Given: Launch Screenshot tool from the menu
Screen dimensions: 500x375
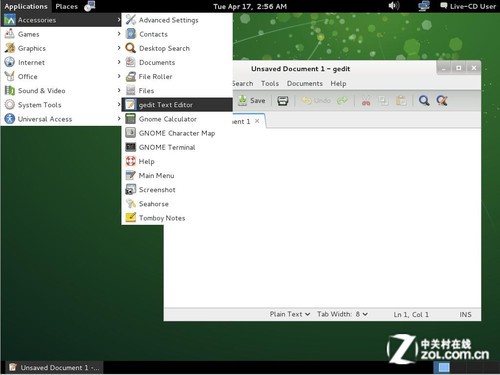Looking at the screenshot, I should click(177, 190).
